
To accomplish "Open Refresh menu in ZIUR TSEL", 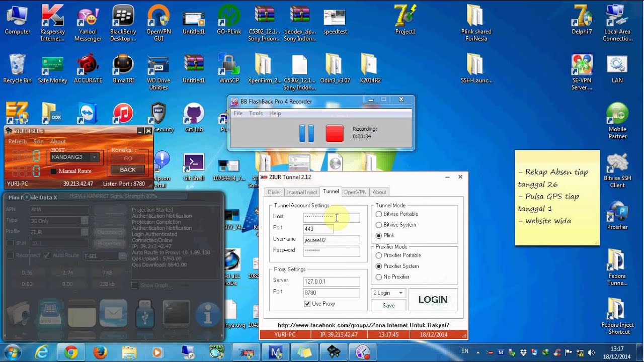I will point(17,141).
